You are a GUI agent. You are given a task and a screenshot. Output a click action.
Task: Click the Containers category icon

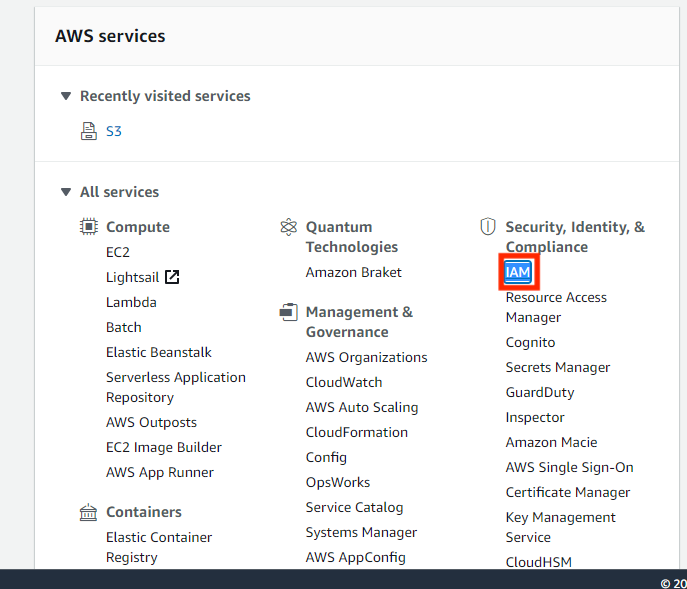coord(89,512)
